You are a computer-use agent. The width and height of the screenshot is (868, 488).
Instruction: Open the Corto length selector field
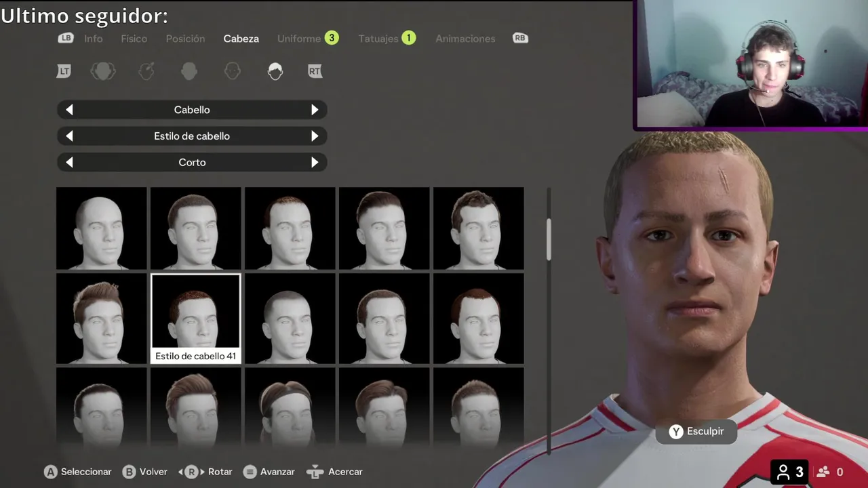point(192,163)
